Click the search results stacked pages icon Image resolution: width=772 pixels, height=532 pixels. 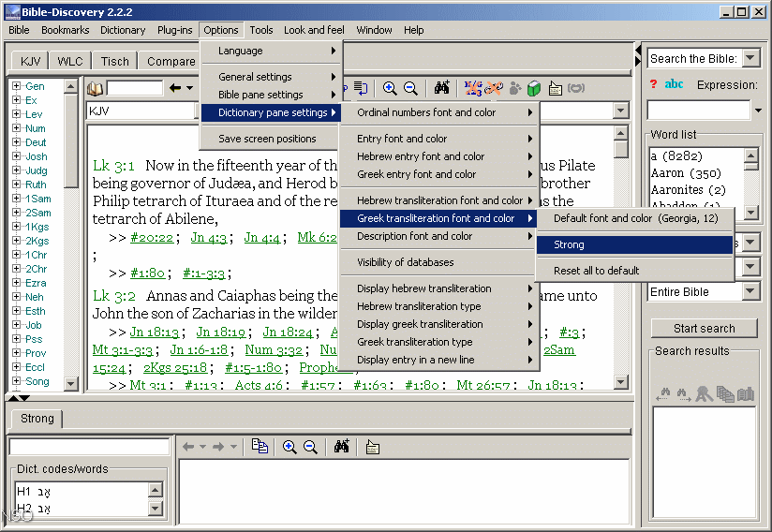pos(725,393)
